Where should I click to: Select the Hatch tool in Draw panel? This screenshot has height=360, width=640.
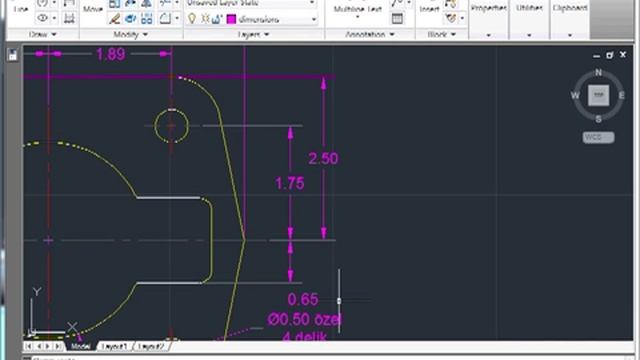coord(69,18)
